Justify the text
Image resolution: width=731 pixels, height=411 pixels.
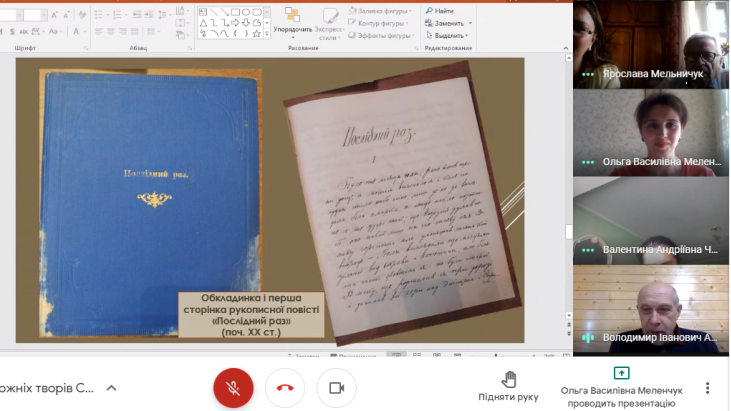(134, 32)
